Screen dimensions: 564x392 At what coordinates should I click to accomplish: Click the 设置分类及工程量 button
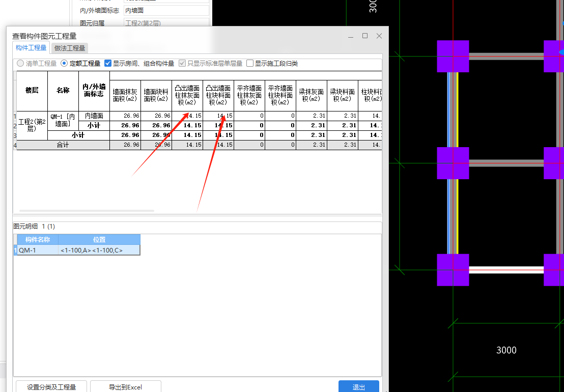tap(51, 387)
